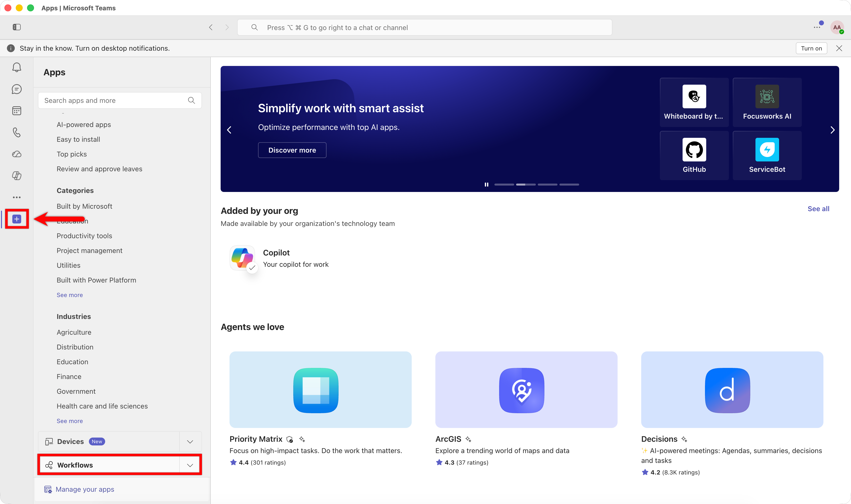The width and height of the screenshot is (851, 504).
Task: Open the GitHub app tile
Action: (x=694, y=156)
